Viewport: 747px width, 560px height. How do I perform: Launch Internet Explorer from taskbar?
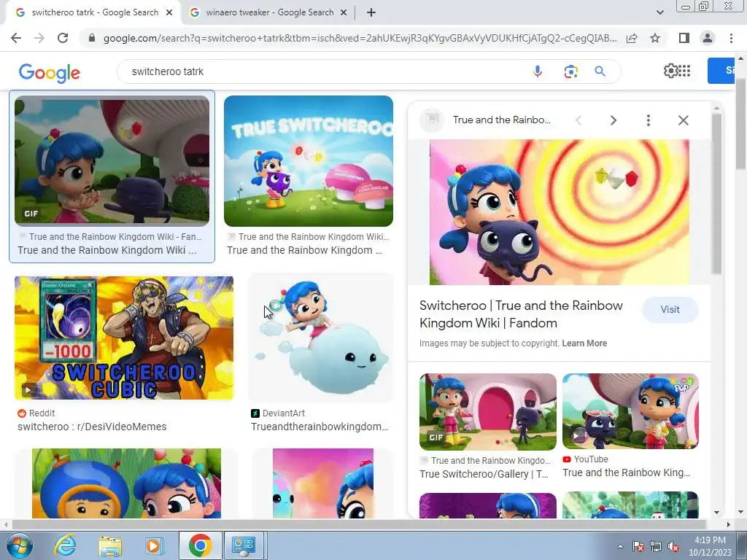(x=65, y=545)
